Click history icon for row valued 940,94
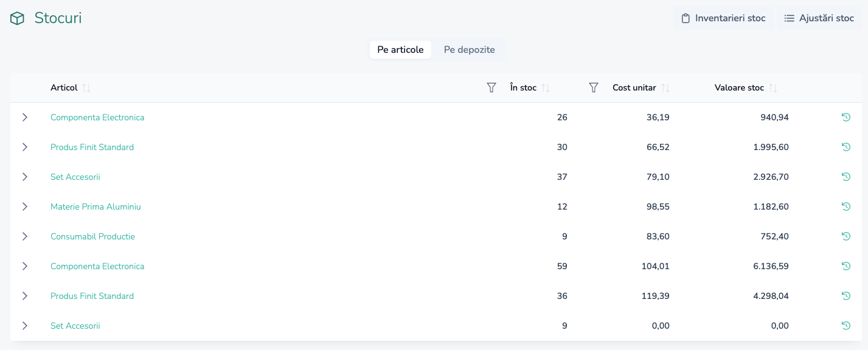This screenshot has width=868, height=350. [x=845, y=117]
